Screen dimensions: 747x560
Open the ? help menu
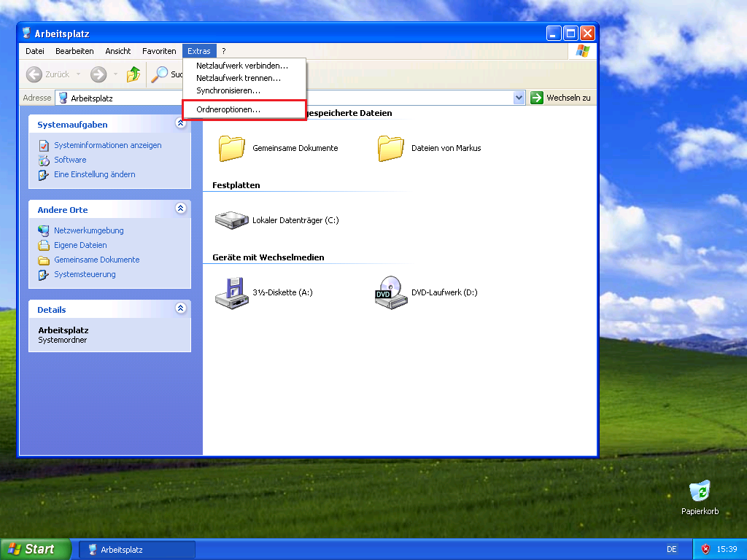(x=223, y=51)
